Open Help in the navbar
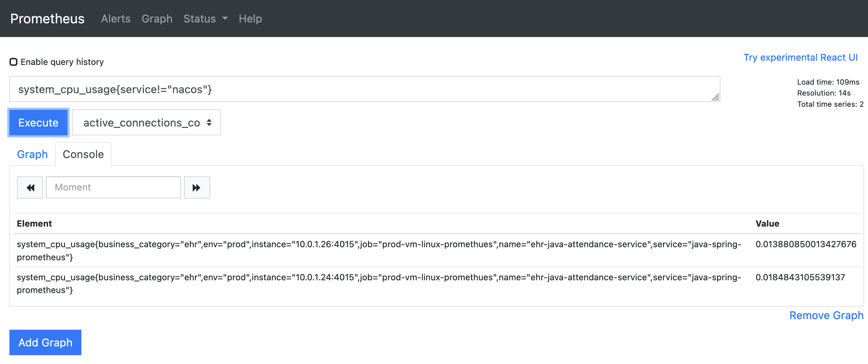The width and height of the screenshot is (868, 364). (x=250, y=19)
